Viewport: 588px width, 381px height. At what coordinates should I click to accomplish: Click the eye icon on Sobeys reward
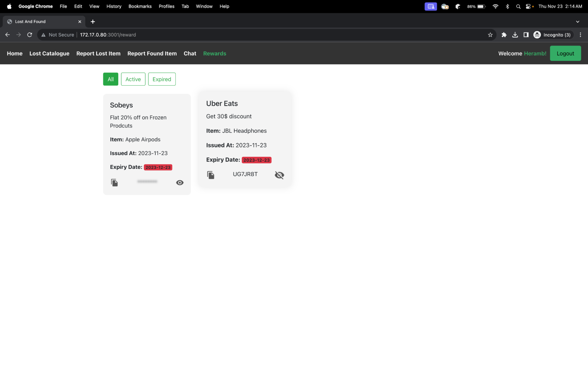coord(179,182)
